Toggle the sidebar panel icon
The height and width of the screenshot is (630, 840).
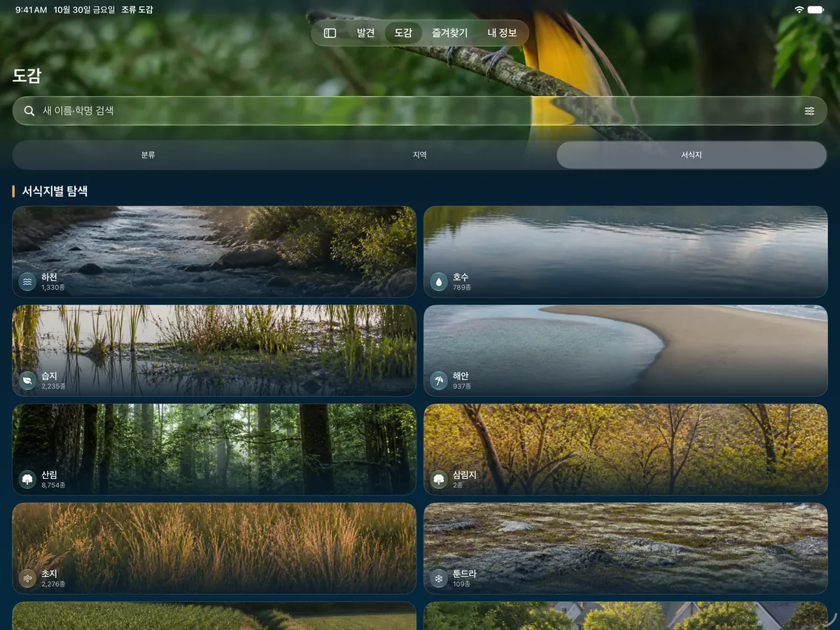click(330, 33)
